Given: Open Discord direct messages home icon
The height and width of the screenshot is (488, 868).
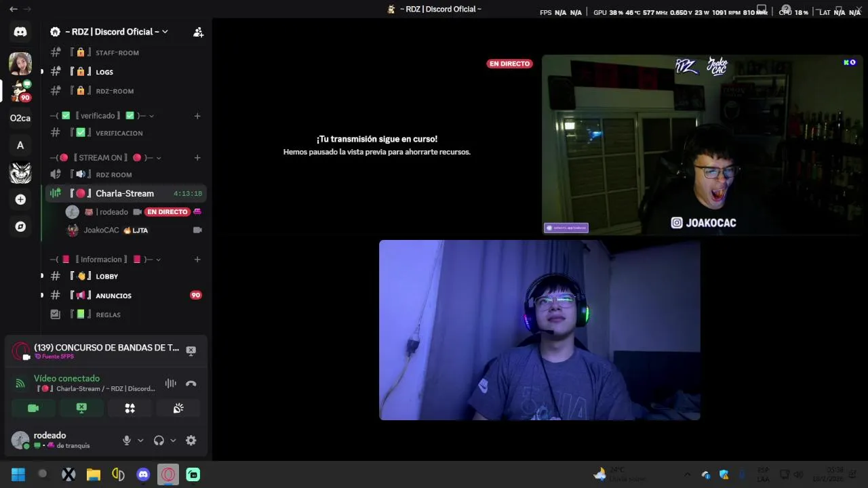Looking at the screenshot, I should click(x=20, y=32).
